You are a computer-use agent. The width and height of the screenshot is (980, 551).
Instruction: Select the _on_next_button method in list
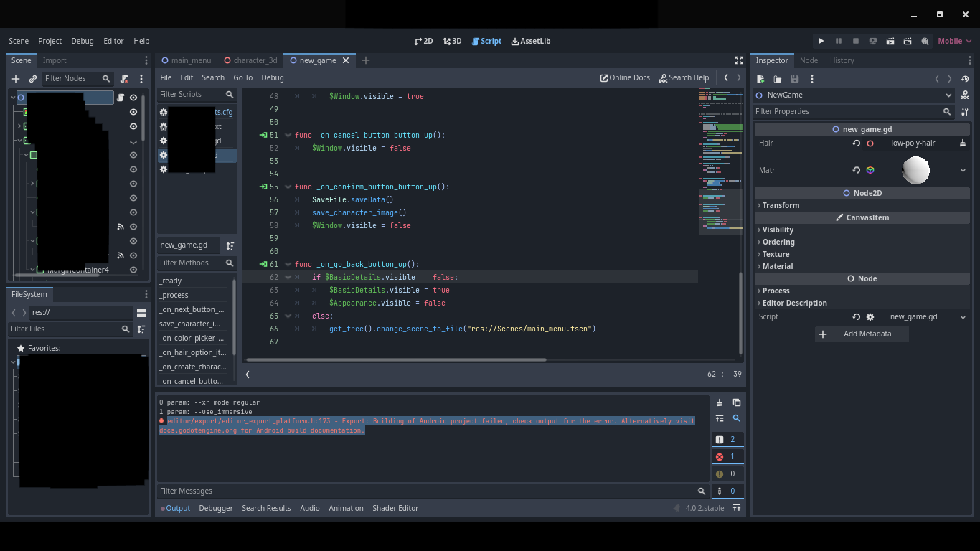click(192, 309)
